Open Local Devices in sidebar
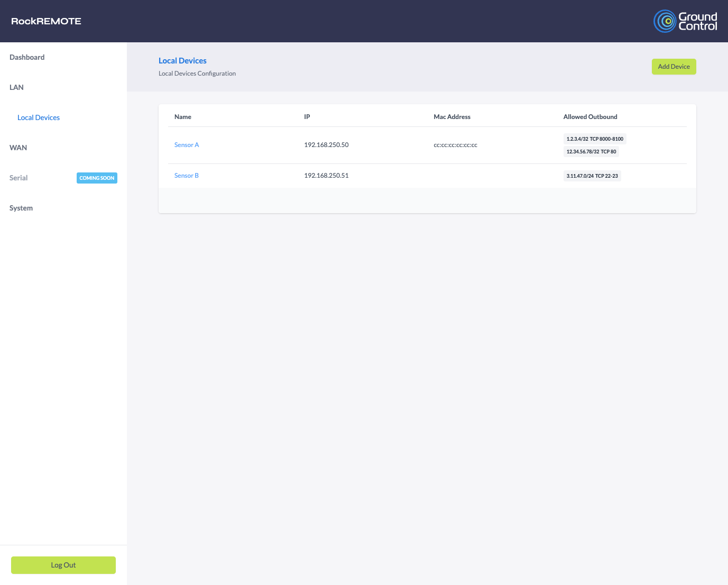Image resolution: width=728 pixels, height=585 pixels. [x=39, y=117]
